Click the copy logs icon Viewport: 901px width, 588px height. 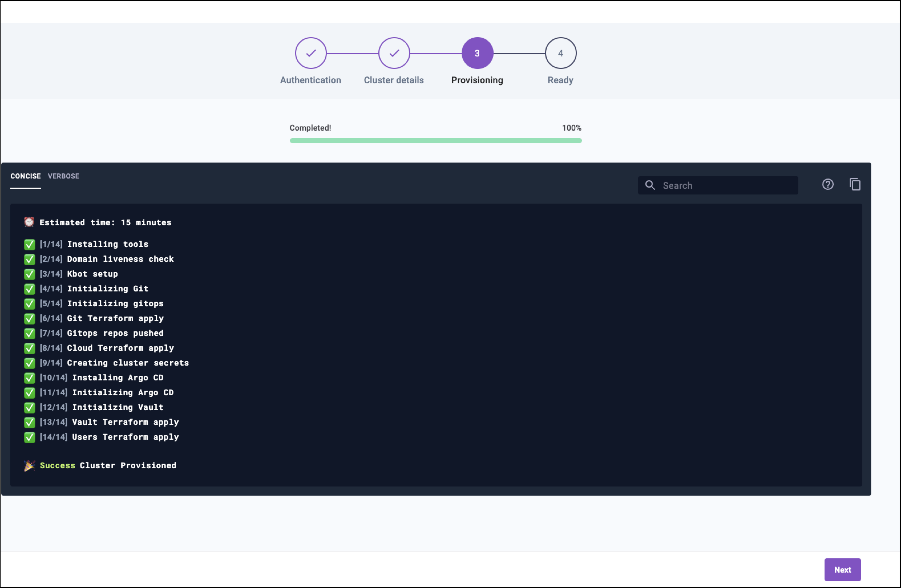856,184
